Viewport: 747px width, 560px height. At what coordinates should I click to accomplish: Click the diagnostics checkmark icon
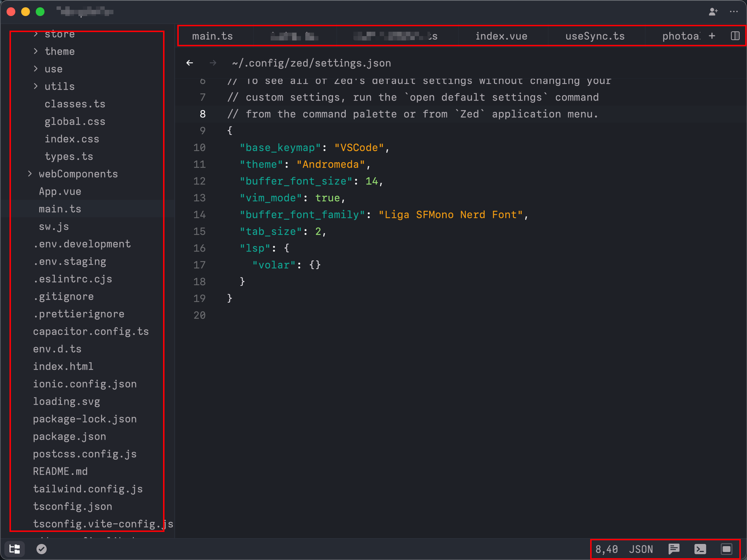42,549
